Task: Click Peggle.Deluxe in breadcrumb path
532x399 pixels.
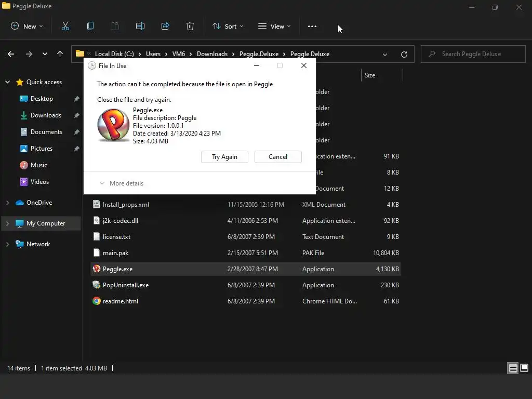Action: tap(259, 54)
